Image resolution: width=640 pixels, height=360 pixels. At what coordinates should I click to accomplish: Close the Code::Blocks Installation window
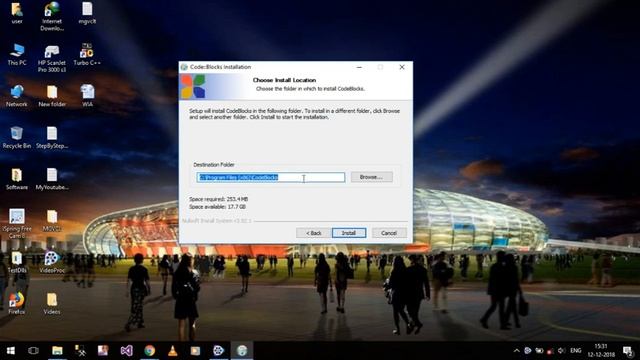[x=402, y=67]
